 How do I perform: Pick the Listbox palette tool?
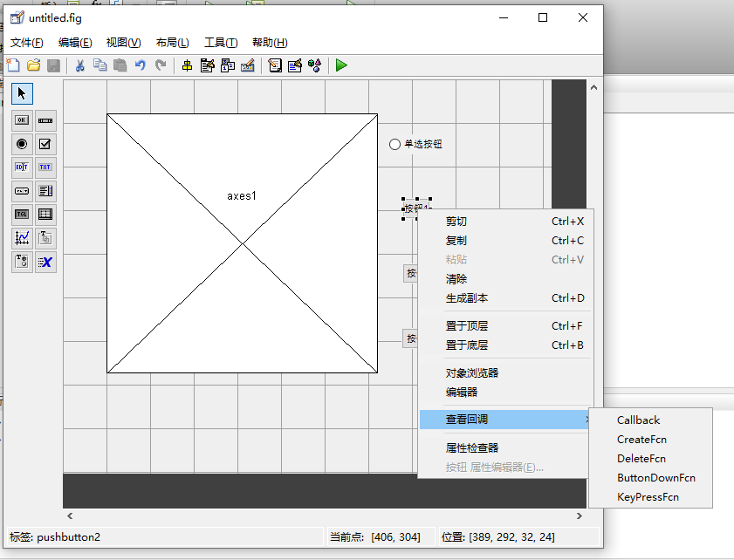pyautogui.click(x=45, y=191)
